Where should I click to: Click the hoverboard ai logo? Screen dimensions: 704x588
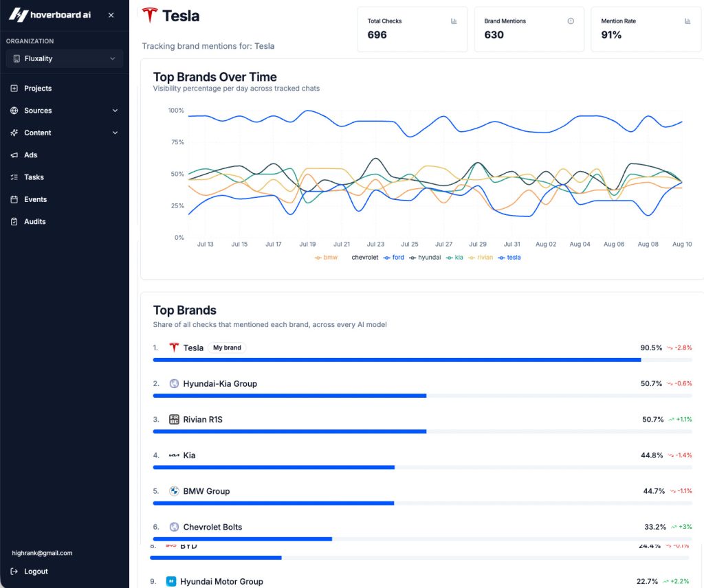[49, 15]
